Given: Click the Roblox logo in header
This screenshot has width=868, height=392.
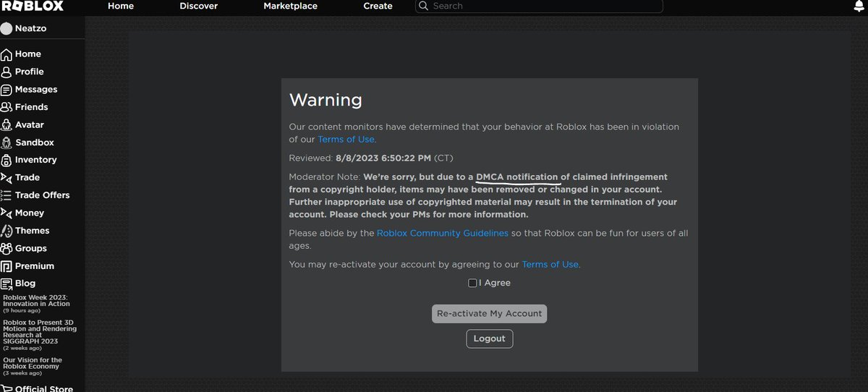Looking at the screenshot, I should coord(33,6).
